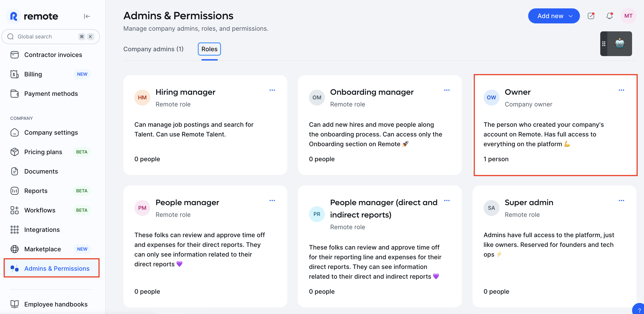Click the Employee handbooks book icon

pos(15,304)
